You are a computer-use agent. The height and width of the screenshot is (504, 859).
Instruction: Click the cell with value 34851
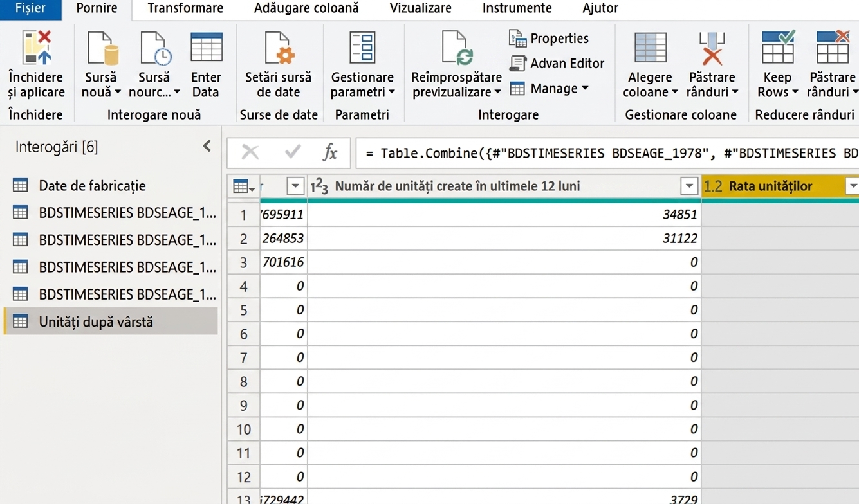[x=504, y=214]
